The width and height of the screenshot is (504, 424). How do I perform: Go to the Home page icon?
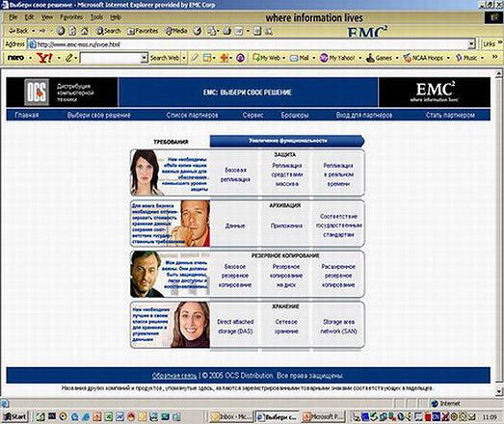click(85, 31)
